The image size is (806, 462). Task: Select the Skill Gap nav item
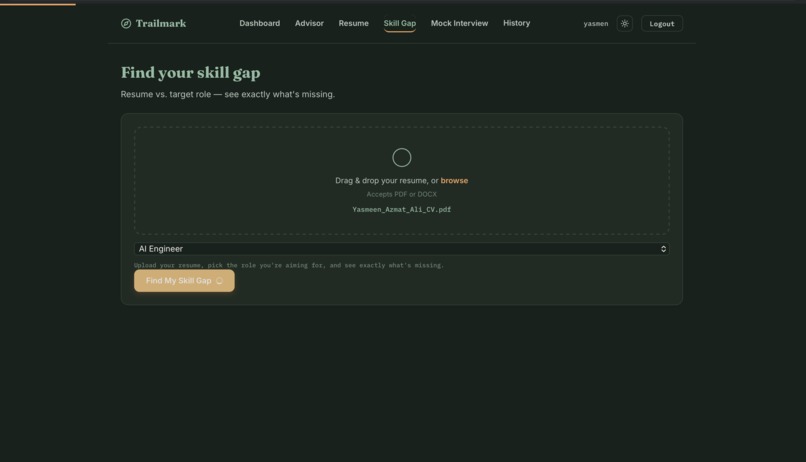click(399, 23)
